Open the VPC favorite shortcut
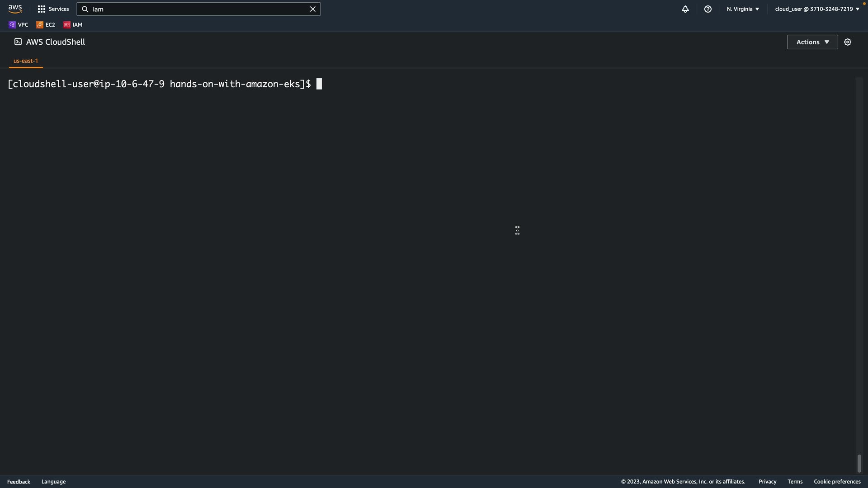Screen dimensions: 868x488 19,25
